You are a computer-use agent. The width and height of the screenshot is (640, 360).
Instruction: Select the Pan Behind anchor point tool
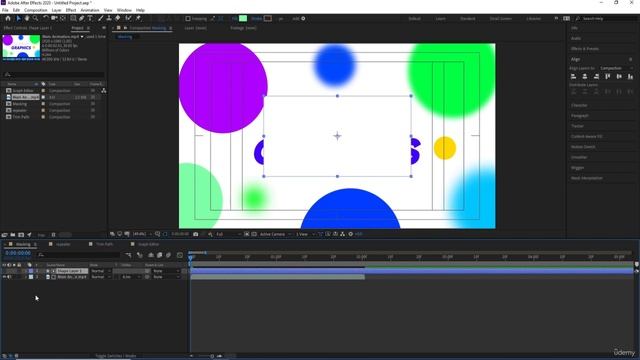coord(63,18)
